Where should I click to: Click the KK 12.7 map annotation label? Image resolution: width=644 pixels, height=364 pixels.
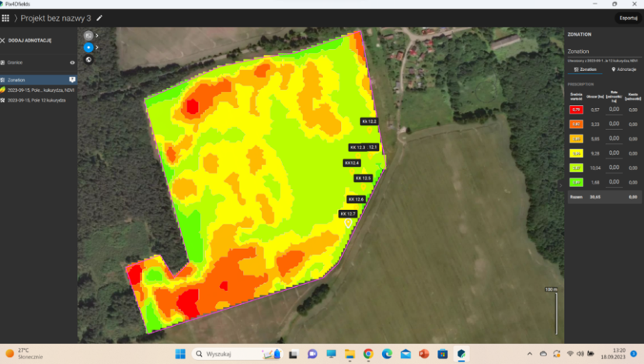(348, 213)
